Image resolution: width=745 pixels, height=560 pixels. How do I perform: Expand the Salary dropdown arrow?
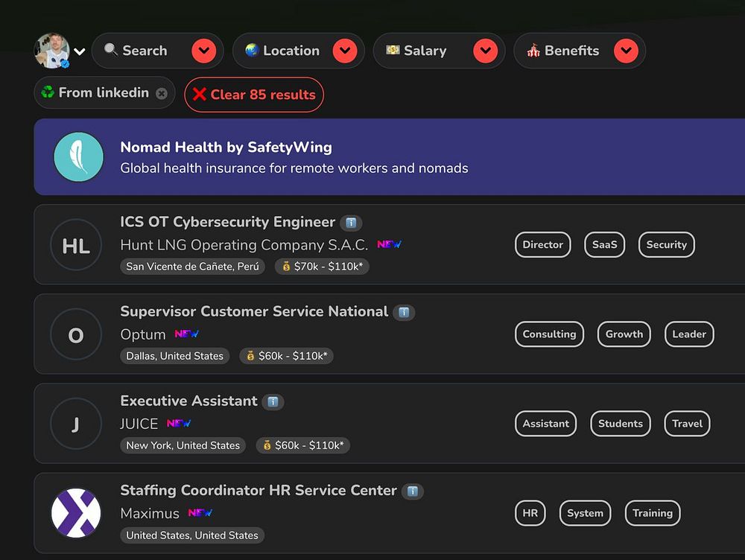pyautogui.click(x=486, y=51)
